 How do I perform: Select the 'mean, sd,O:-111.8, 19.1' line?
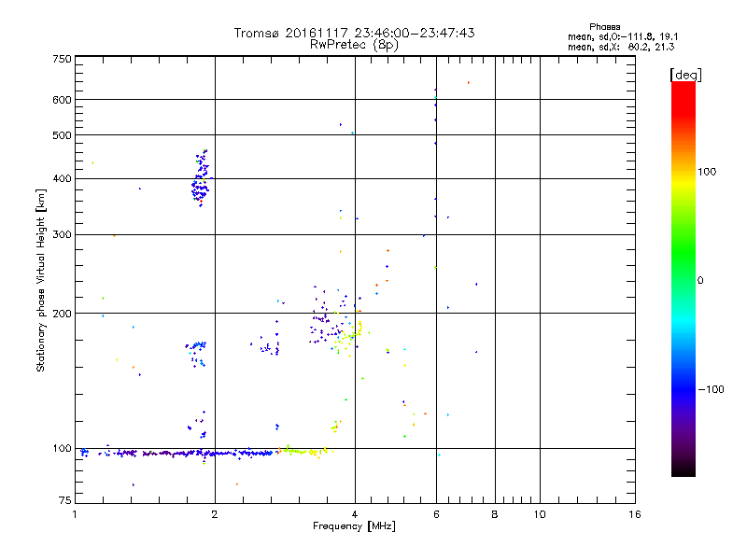click(x=623, y=36)
